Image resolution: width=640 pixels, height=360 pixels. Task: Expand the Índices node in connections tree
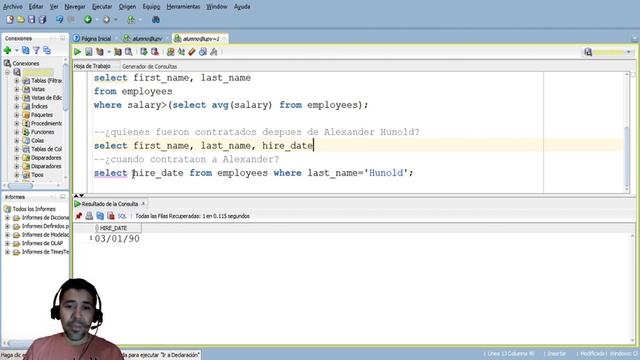tap(17, 107)
